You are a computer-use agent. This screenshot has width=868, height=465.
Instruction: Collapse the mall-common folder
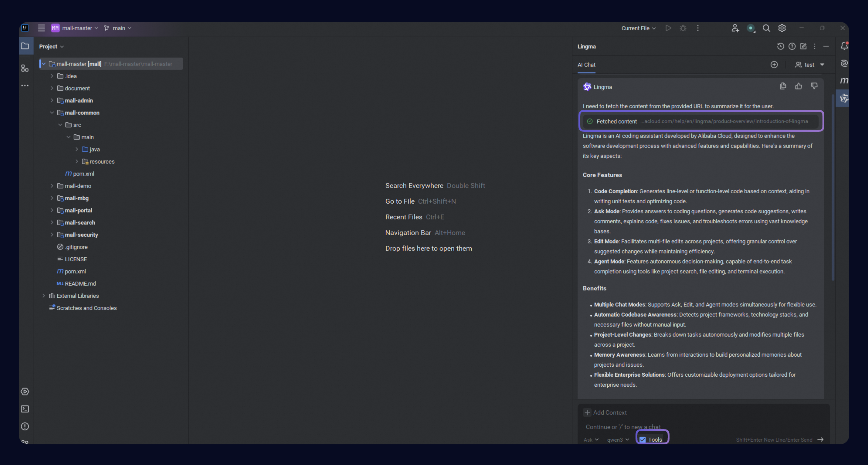click(52, 113)
